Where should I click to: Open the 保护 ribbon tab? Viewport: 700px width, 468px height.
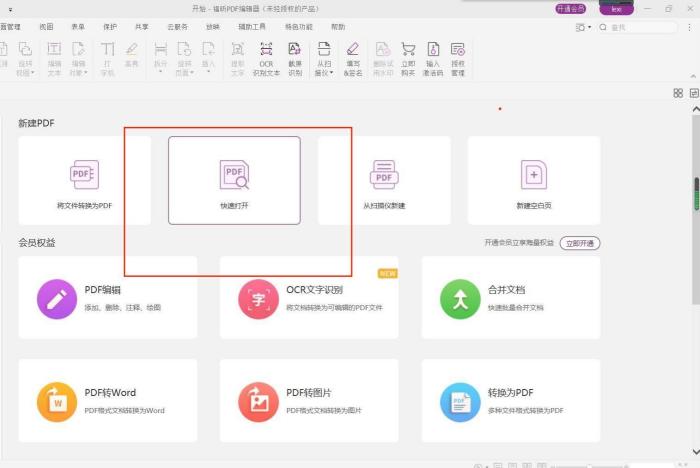[109, 27]
